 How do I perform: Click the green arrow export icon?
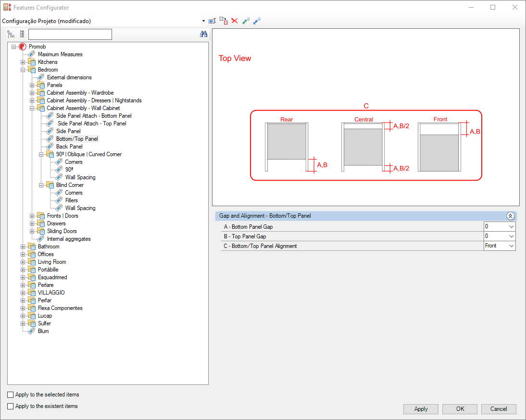pyautogui.click(x=246, y=21)
